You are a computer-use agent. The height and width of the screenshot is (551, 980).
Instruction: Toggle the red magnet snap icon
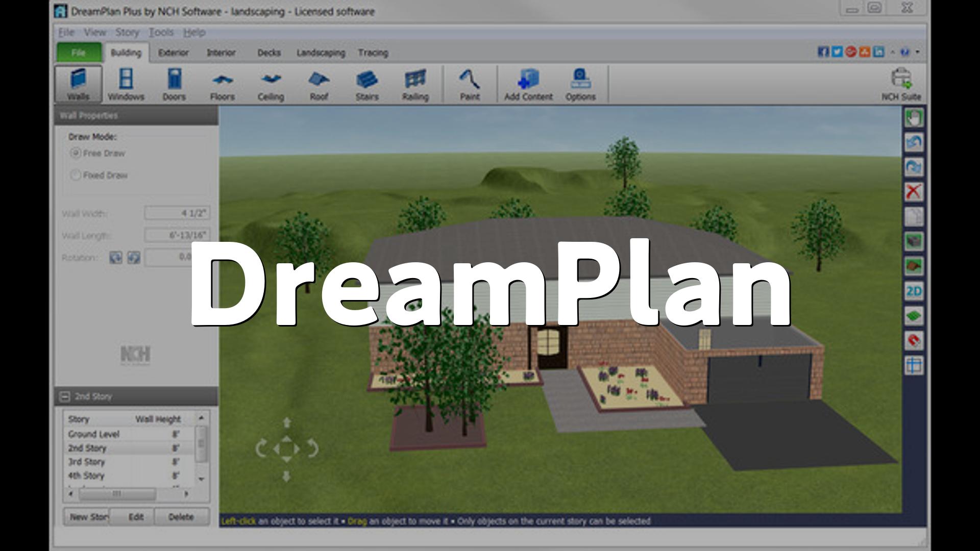pyautogui.click(x=914, y=340)
